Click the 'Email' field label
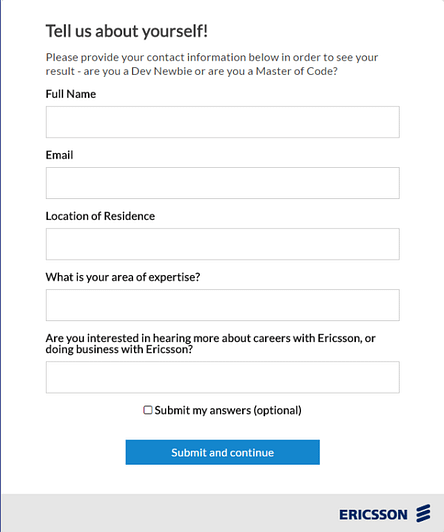 click(59, 155)
